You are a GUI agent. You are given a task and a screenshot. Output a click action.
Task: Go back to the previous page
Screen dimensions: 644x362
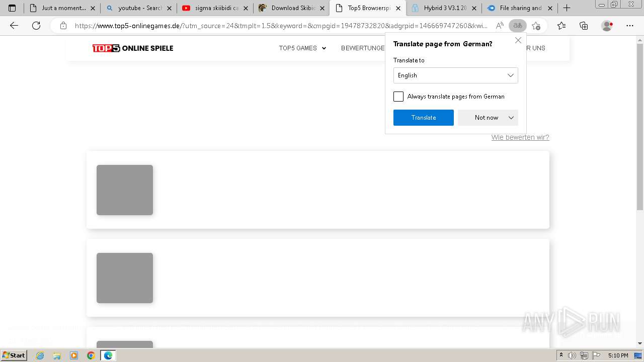click(x=14, y=26)
